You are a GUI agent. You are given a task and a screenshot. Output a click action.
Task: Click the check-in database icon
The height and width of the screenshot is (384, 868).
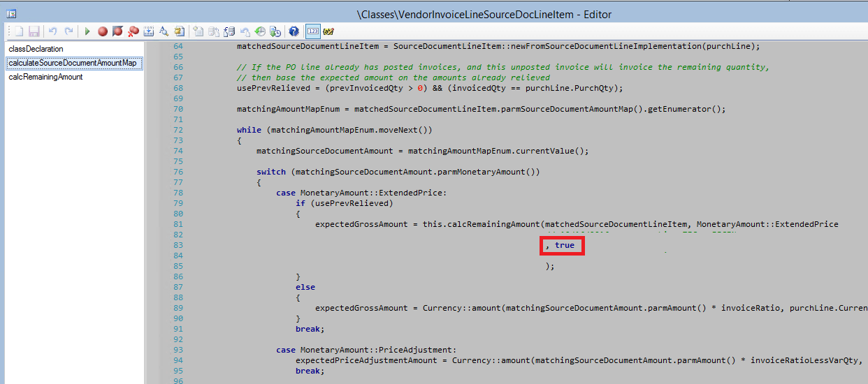(229, 31)
